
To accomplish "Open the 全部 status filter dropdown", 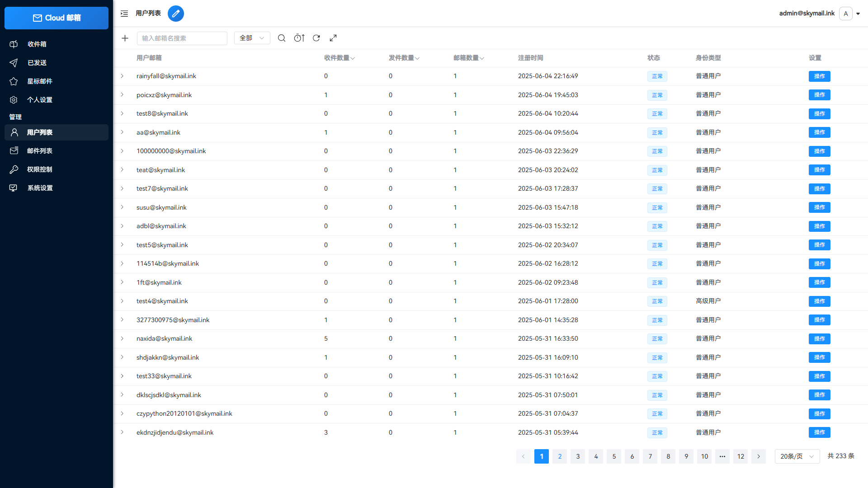I will (x=252, y=38).
